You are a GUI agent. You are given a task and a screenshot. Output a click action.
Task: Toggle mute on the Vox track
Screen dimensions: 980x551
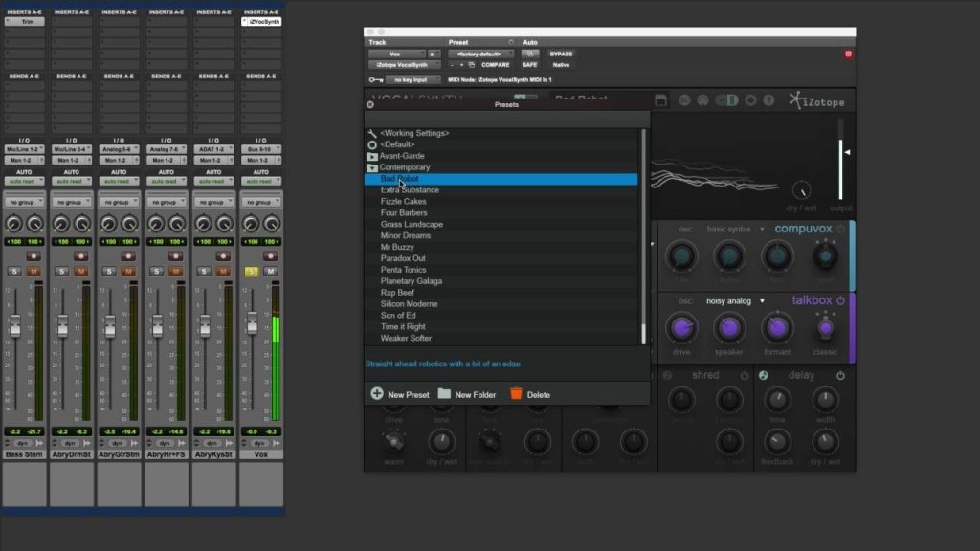pyautogui.click(x=270, y=271)
